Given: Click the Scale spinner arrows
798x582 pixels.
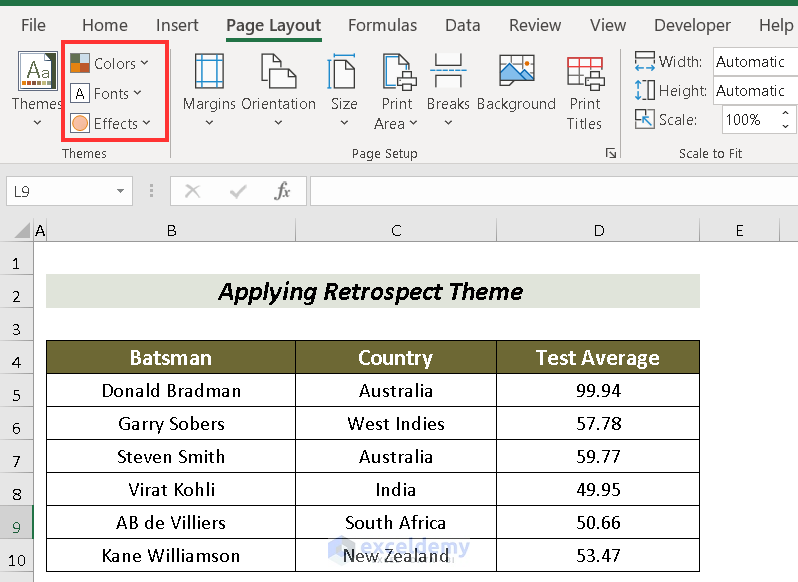Looking at the screenshot, I should [x=784, y=120].
